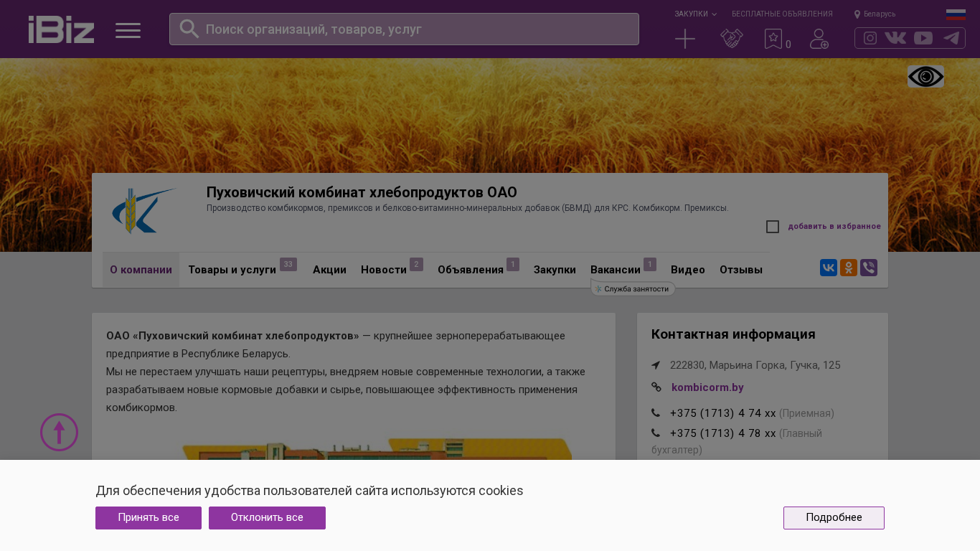Open iBiz Instagram page
Viewport: 980px width, 551px height.
point(870,38)
